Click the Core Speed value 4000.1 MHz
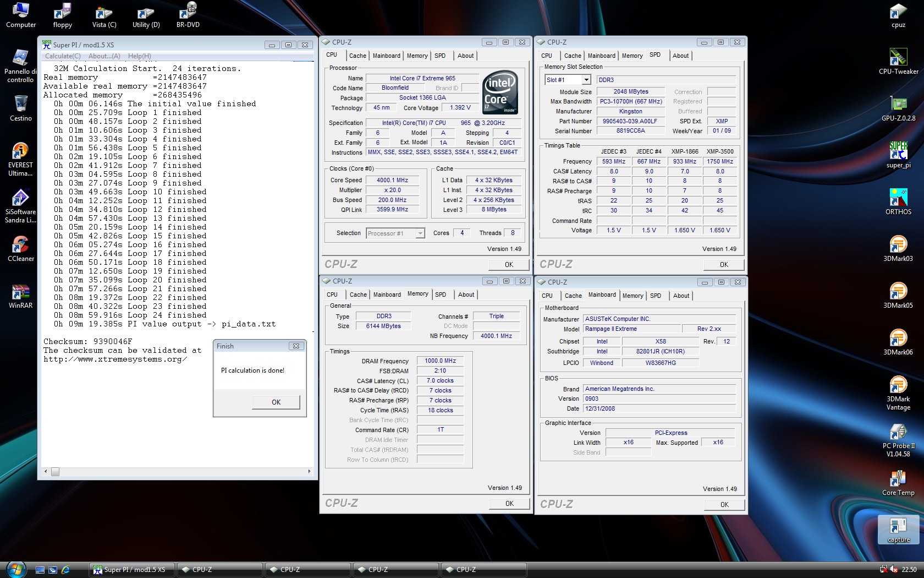The width and height of the screenshot is (924, 578). click(x=392, y=180)
